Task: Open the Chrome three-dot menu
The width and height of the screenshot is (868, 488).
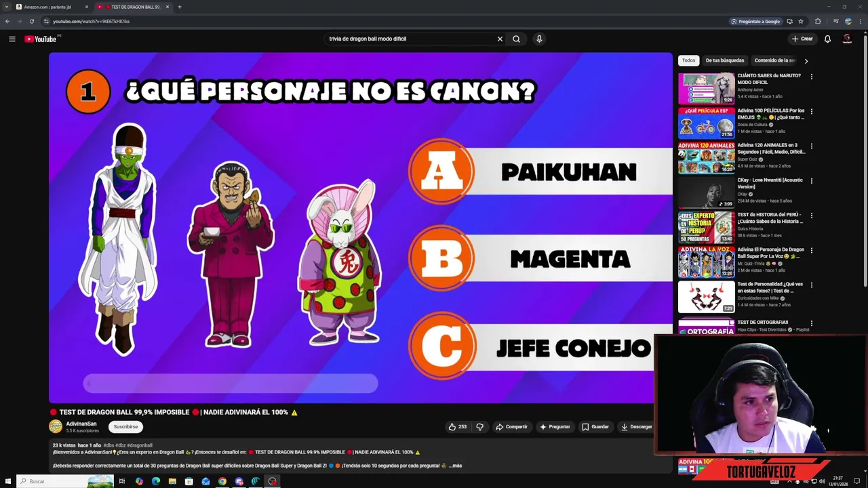Action: 861,21
